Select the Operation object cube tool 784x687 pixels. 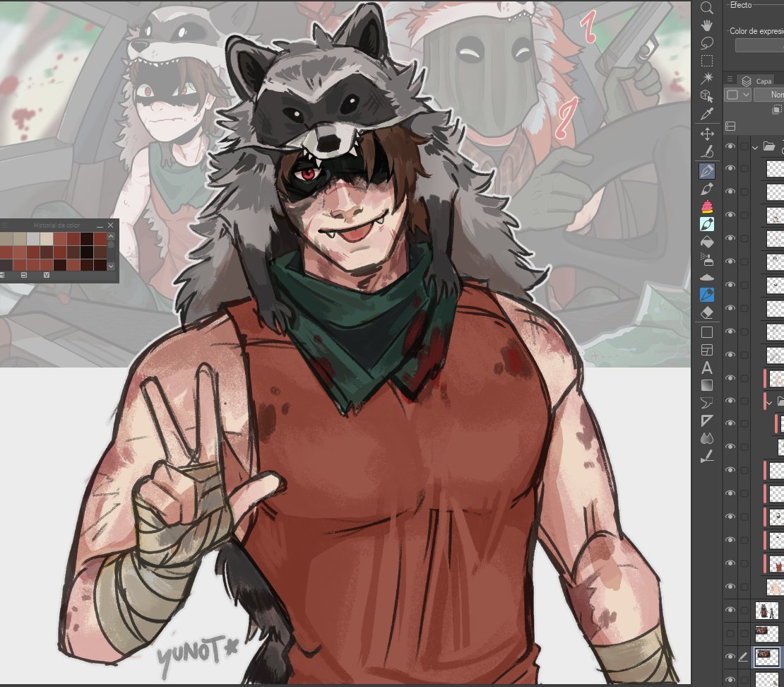tap(706, 96)
